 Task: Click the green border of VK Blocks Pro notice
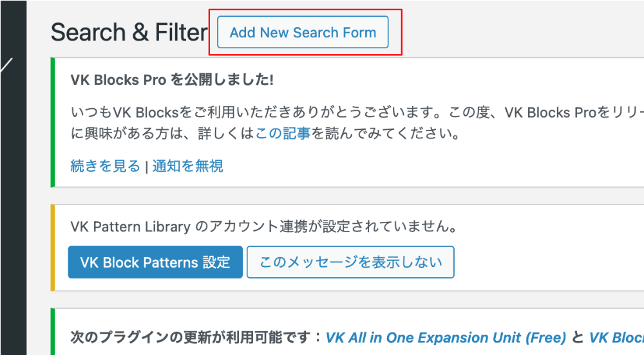[52, 122]
